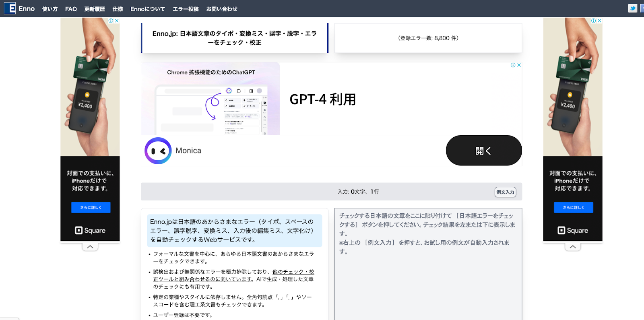Viewport: 644px width, 320px height.
Task: Click the 開く button in Monica ad
Action: click(484, 151)
